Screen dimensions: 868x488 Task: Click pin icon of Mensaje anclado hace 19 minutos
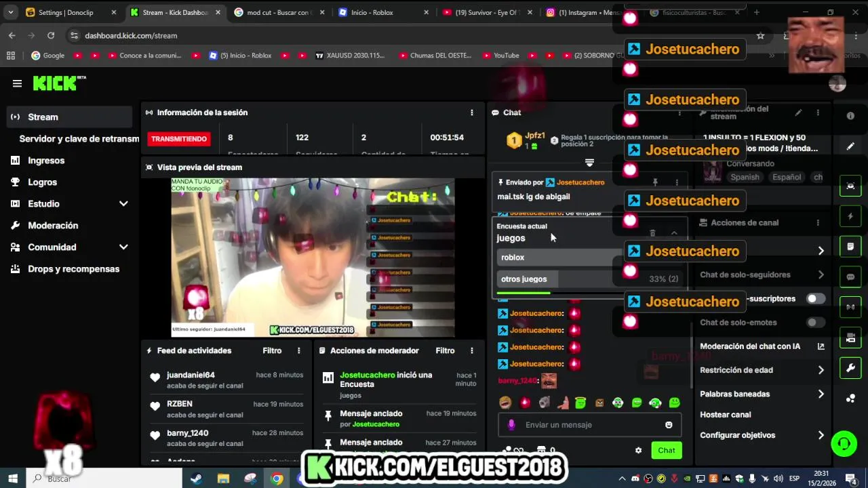click(x=328, y=415)
